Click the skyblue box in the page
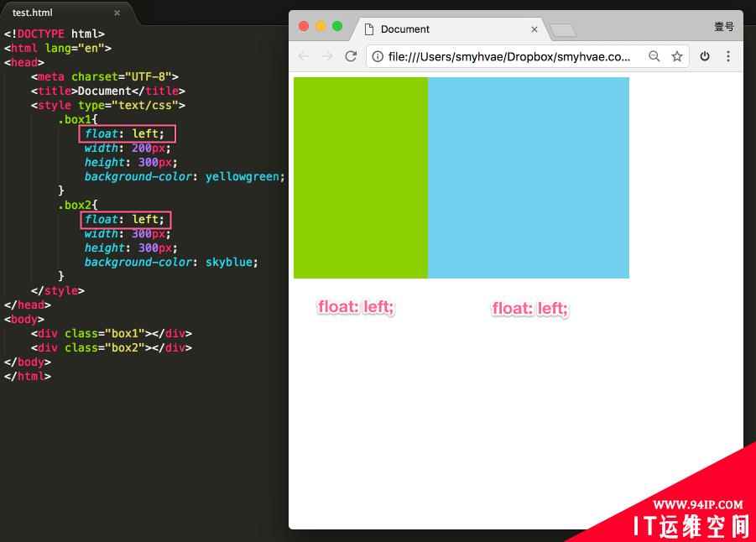The image size is (756, 542). coord(529,178)
